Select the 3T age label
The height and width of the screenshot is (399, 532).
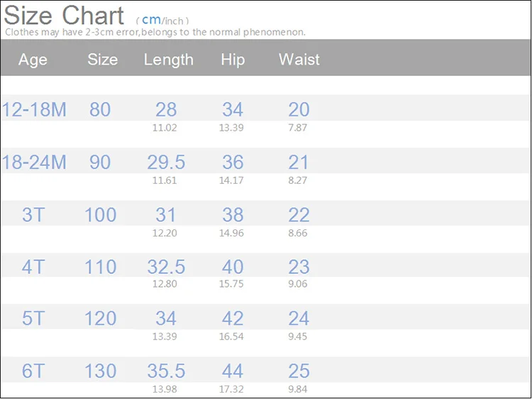coord(33,214)
